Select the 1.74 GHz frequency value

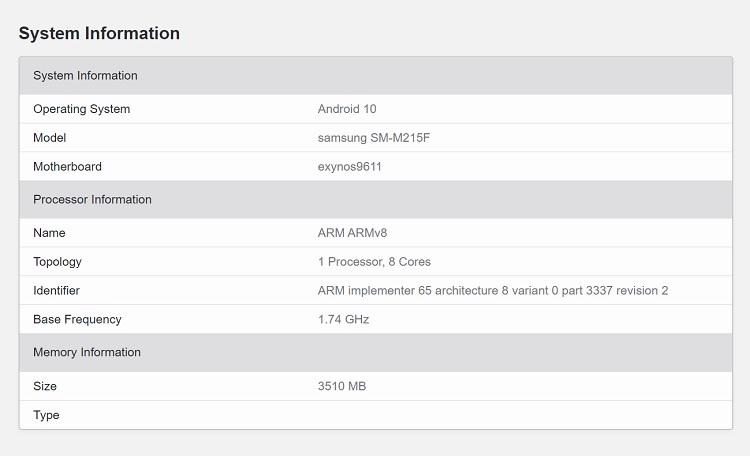click(343, 320)
